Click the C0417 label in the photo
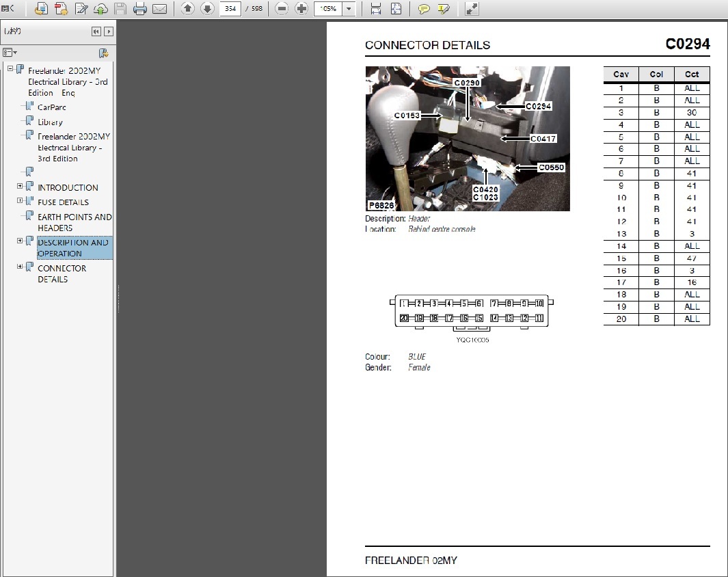 [x=543, y=138]
